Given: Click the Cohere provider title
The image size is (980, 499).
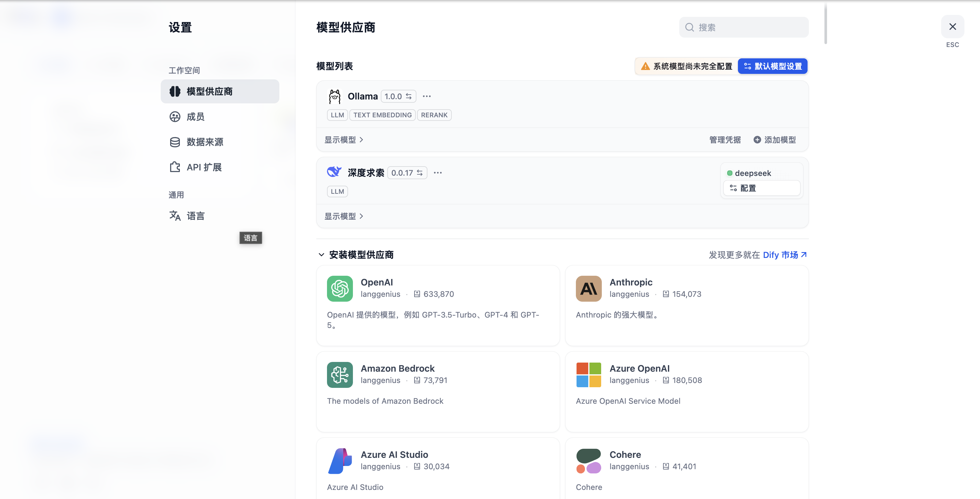Looking at the screenshot, I should tap(625, 455).
